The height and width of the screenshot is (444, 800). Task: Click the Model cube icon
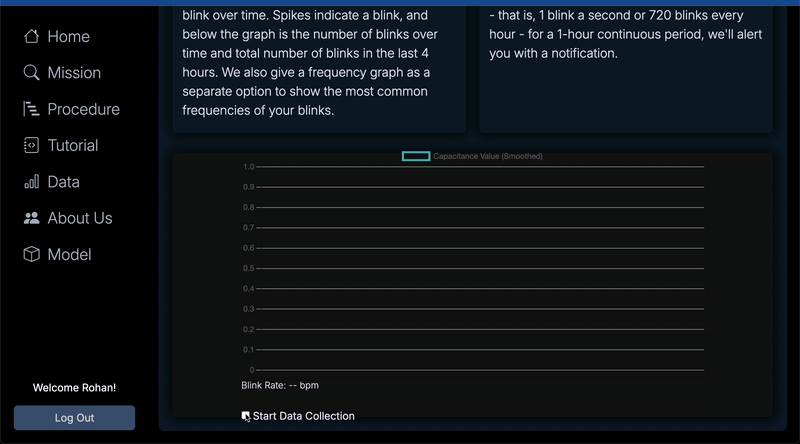coord(32,255)
